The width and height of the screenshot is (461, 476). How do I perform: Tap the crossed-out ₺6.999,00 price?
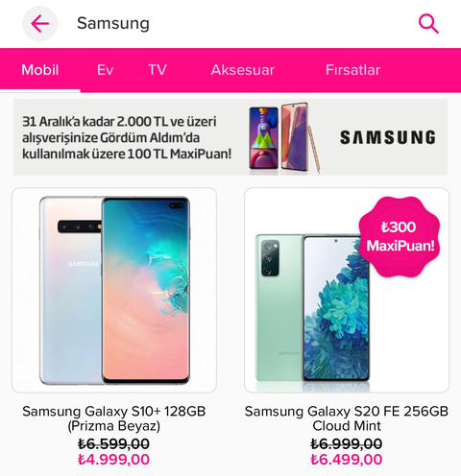(347, 443)
